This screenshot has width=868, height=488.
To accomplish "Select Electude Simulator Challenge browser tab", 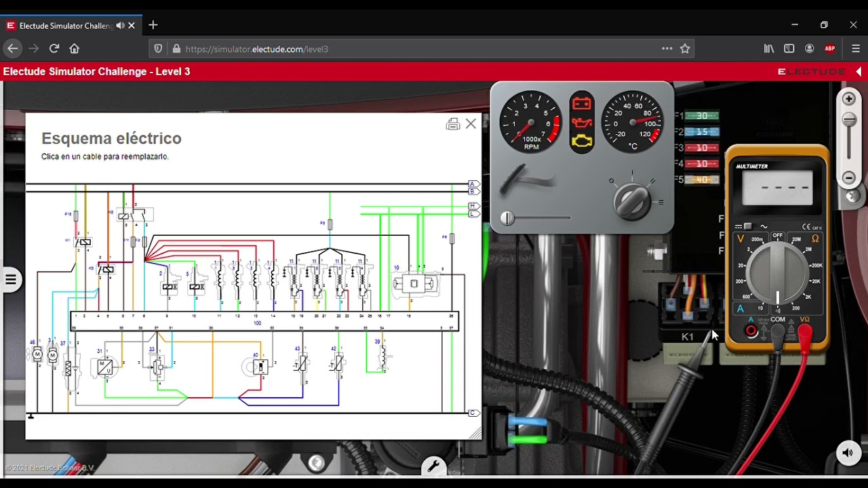I will (x=65, y=26).
